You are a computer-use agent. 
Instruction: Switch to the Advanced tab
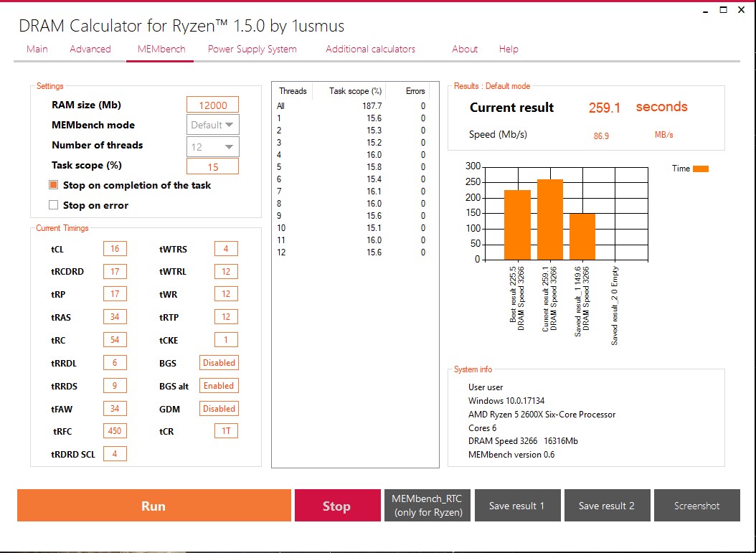coord(90,49)
